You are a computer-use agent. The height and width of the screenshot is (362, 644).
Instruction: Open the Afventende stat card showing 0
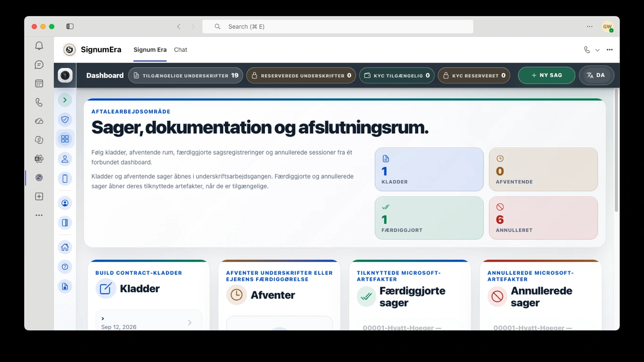click(x=543, y=169)
